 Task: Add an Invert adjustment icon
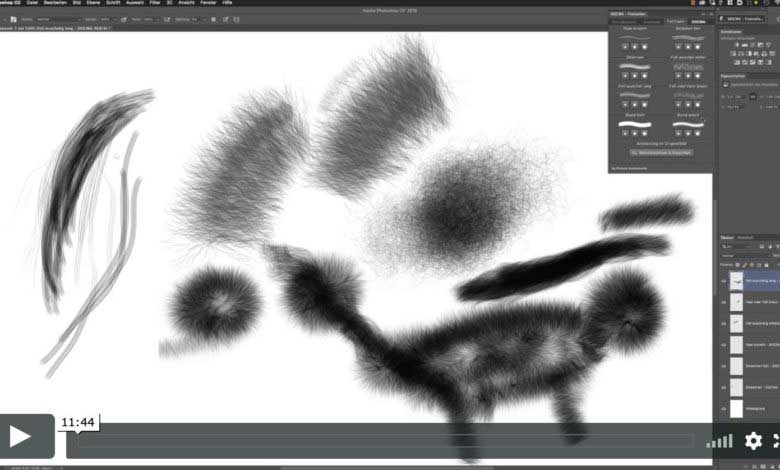coord(737,62)
